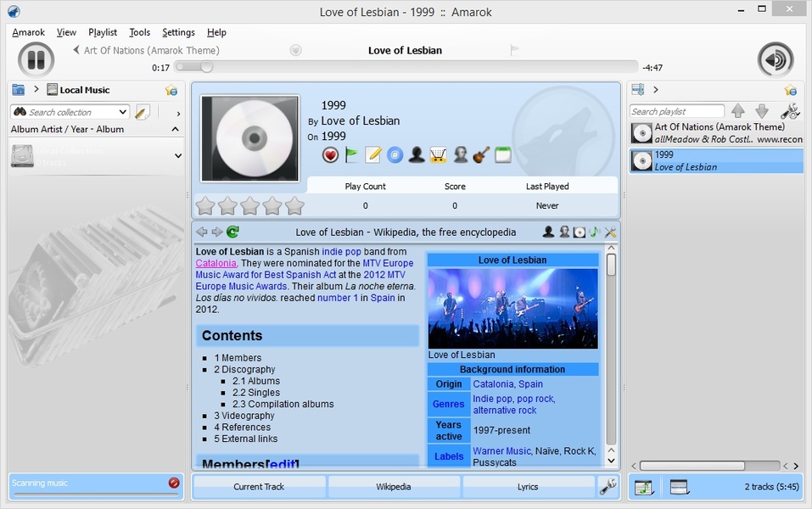The width and height of the screenshot is (812, 509).
Task: Switch to Lyrics applet tab
Action: pyautogui.click(x=528, y=487)
